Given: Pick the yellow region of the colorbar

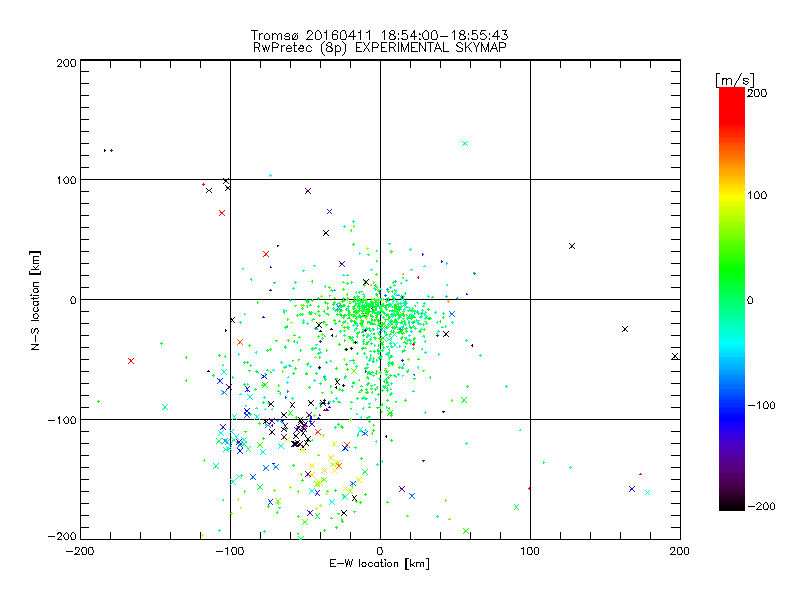Looking at the screenshot, I should pyautogui.click(x=732, y=195).
